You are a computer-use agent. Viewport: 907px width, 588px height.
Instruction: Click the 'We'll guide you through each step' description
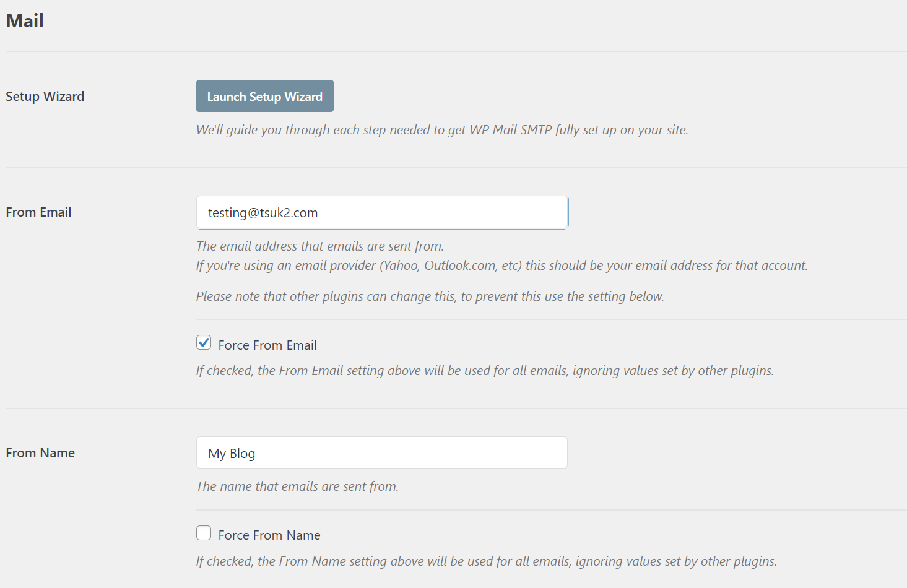point(442,130)
